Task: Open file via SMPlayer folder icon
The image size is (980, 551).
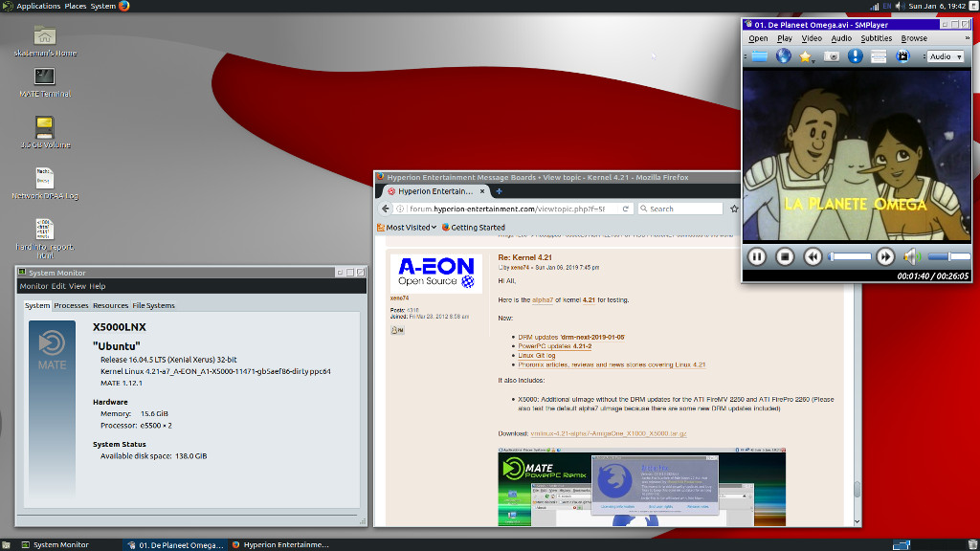Action: point(759,56)
